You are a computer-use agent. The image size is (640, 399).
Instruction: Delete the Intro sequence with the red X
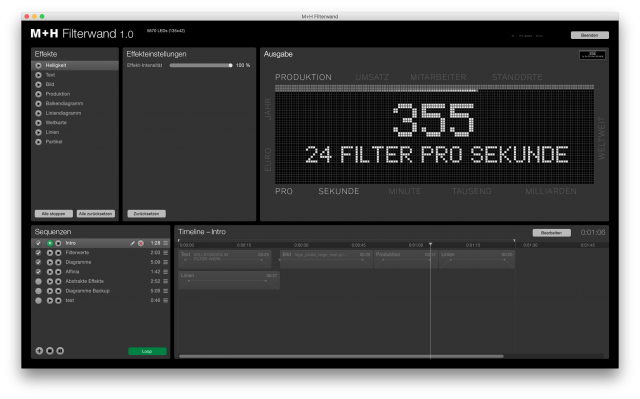pos(141,243)
